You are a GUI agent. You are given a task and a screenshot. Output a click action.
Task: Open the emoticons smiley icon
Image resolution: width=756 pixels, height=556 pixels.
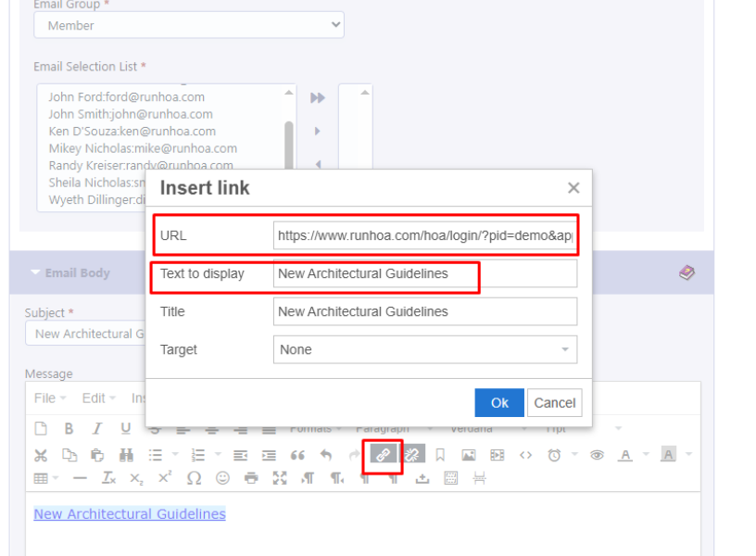222,478
